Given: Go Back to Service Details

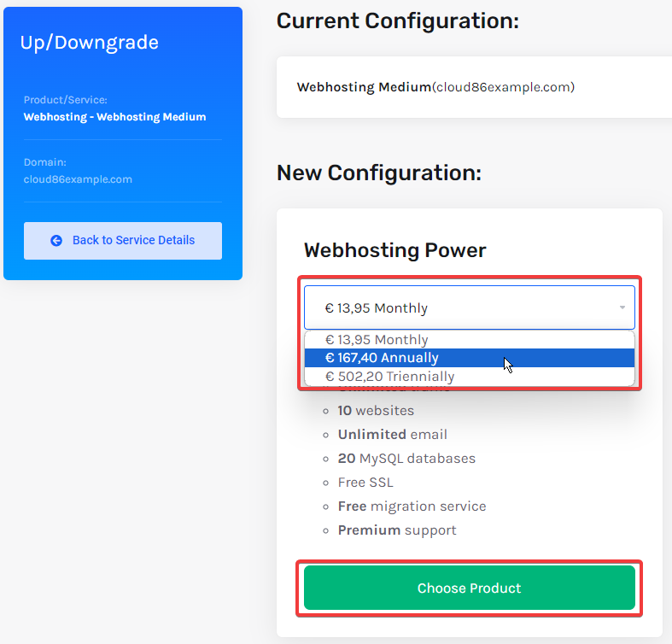Looking at the screenshot, I should (123, 241).
